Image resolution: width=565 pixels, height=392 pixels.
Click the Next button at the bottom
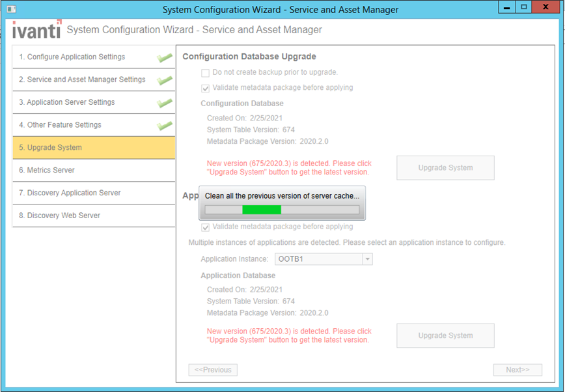(517, 369)
